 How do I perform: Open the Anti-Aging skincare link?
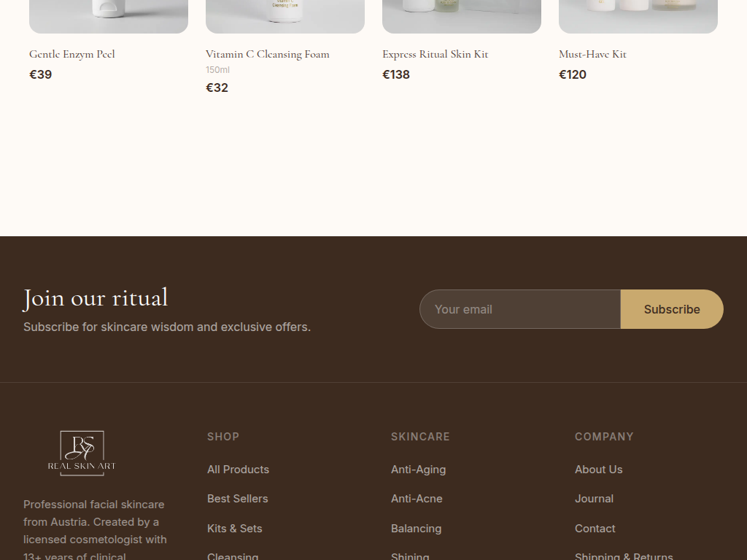[418, 470]
